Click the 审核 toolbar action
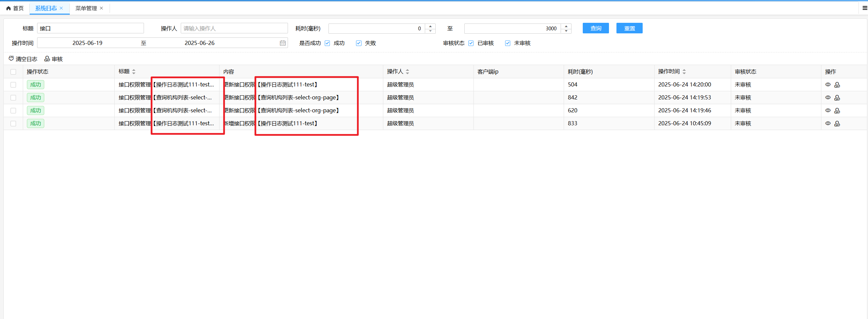 click(54, 59)
